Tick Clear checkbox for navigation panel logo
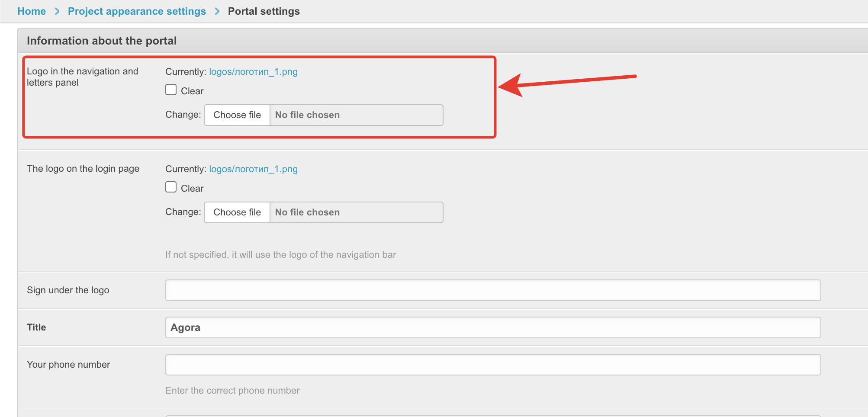 click(171, 90)
